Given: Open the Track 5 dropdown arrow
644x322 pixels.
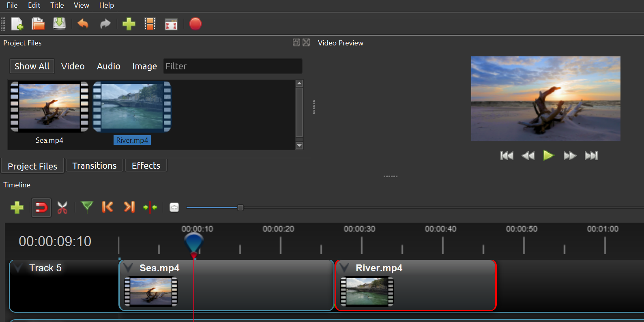Looking at the screenshot, I should (18, 268).
